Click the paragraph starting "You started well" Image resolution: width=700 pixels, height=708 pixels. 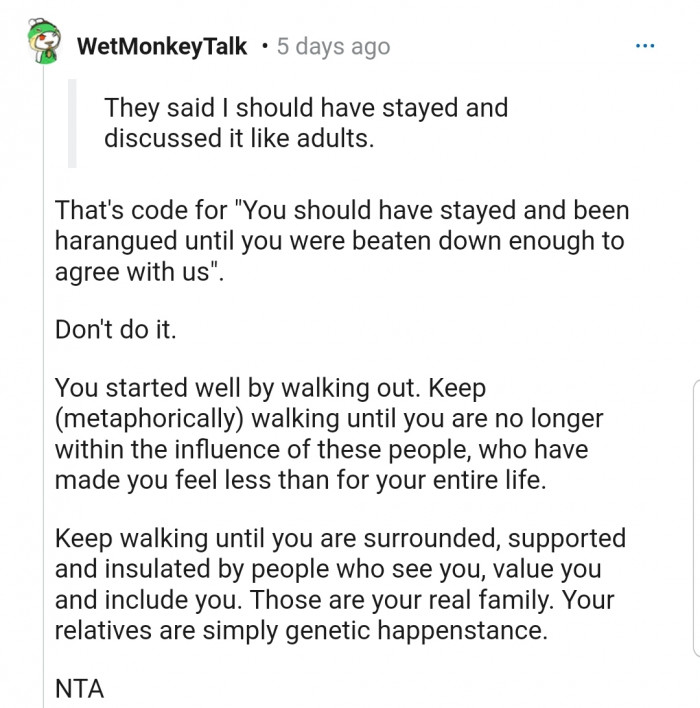pyautogui.click(x=330, y=433)
